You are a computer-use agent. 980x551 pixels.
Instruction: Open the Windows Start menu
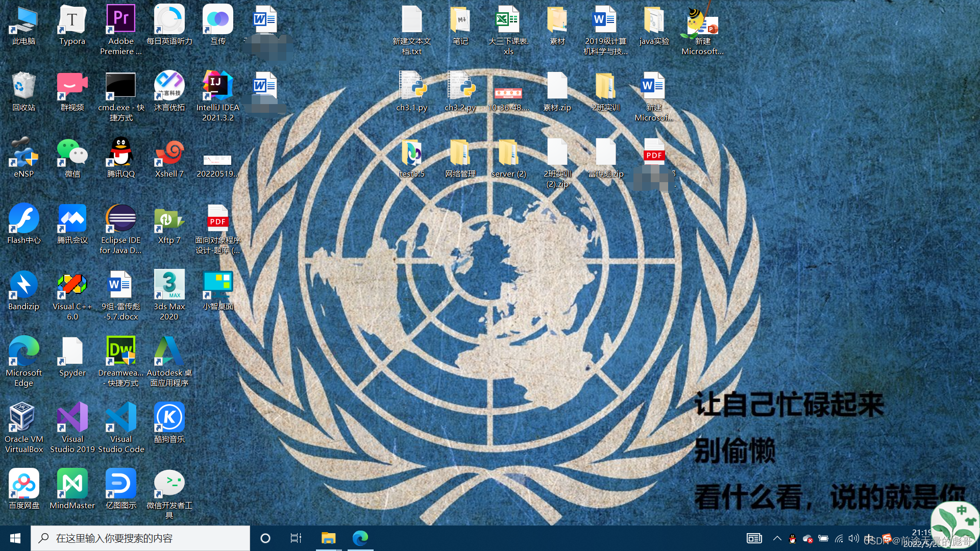click(15, 538)
